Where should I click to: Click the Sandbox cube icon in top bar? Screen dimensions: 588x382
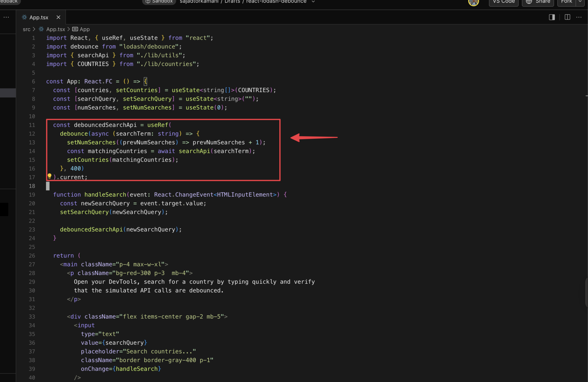[x=148, y=1]
